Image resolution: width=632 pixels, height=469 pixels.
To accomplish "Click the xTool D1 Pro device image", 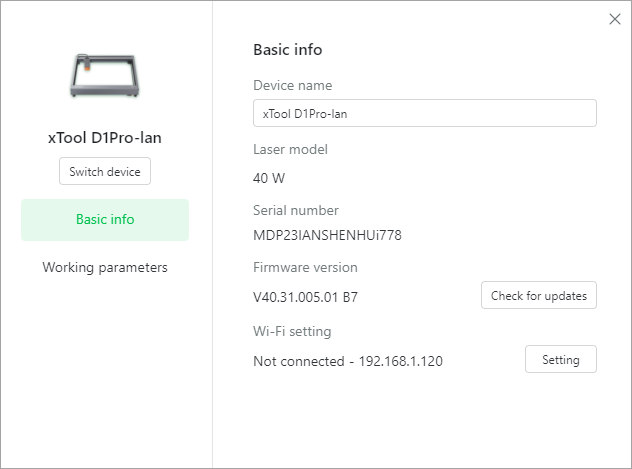I will point(105,75).
